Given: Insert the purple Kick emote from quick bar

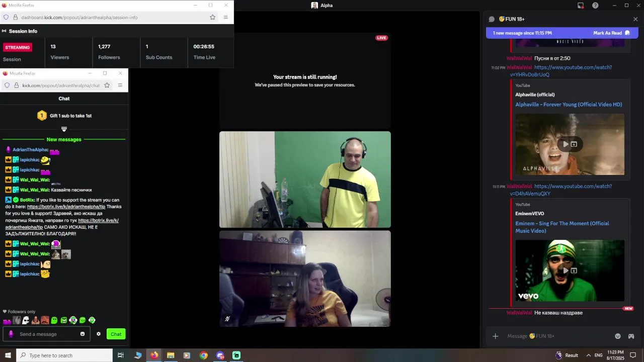Looking at the screenshot, I should [7, 321].
